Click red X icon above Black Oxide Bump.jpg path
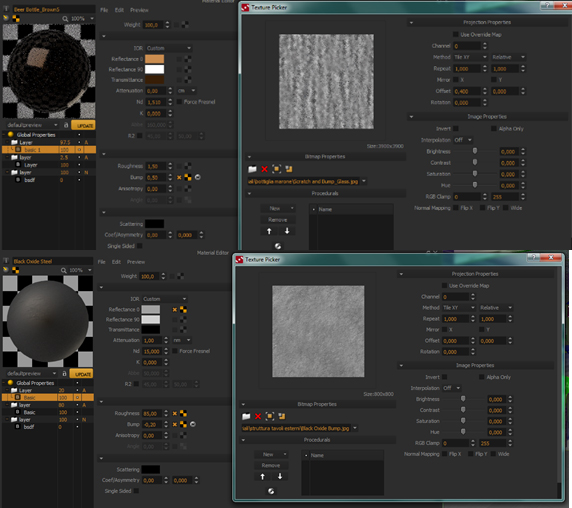This screenshot has width=572, height=508. click(x=258, y=416)
